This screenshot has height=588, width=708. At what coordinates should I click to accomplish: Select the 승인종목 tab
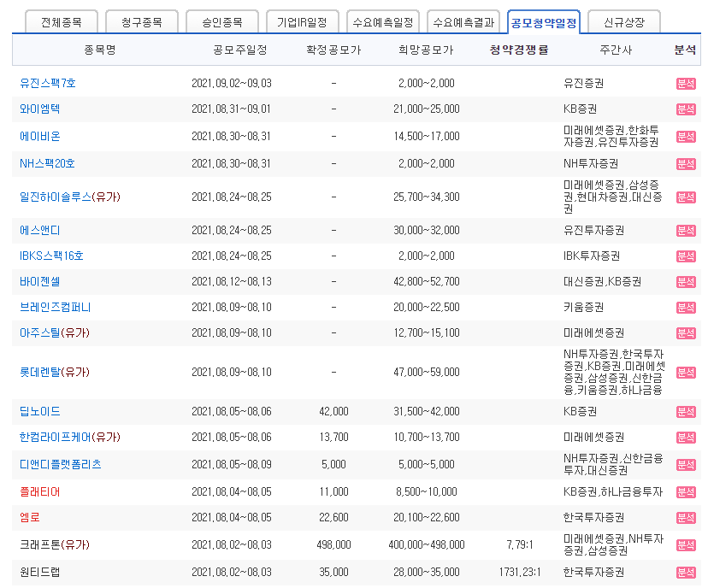coord(222,22)
